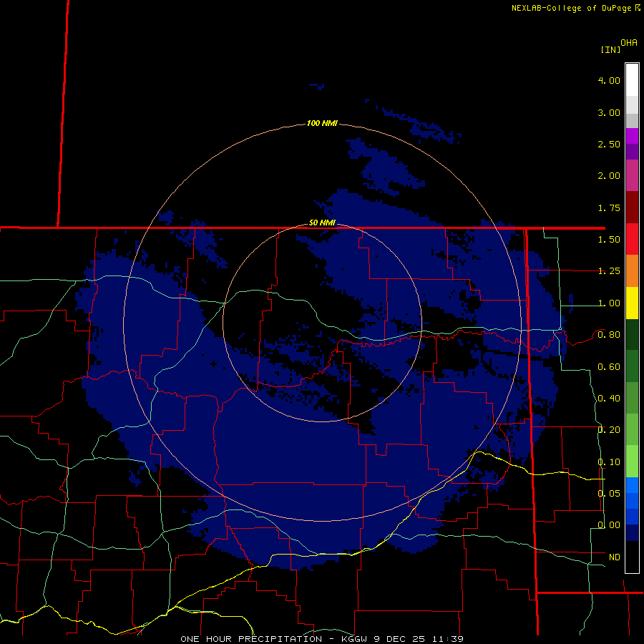Click the bright red 1.50 legend swatch
Image resolution: width=644 pixels, height=644 pixels.
click(x=632, y=239)
